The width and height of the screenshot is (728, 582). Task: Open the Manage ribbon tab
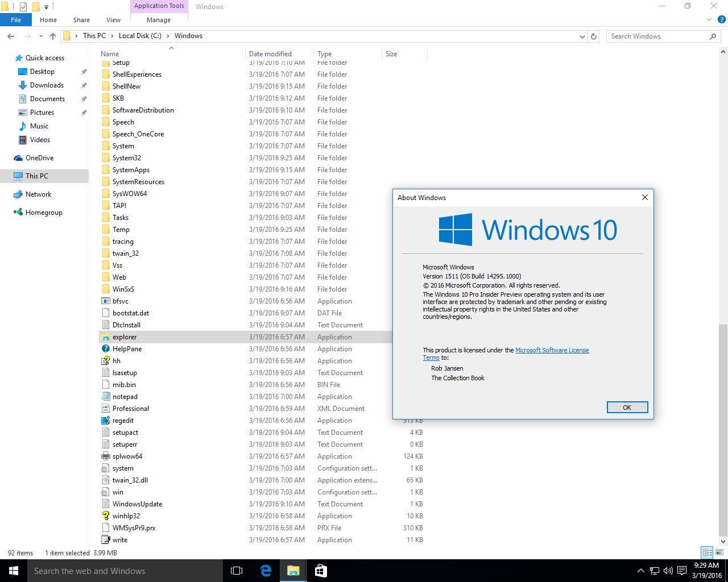(x=159, y=19)
